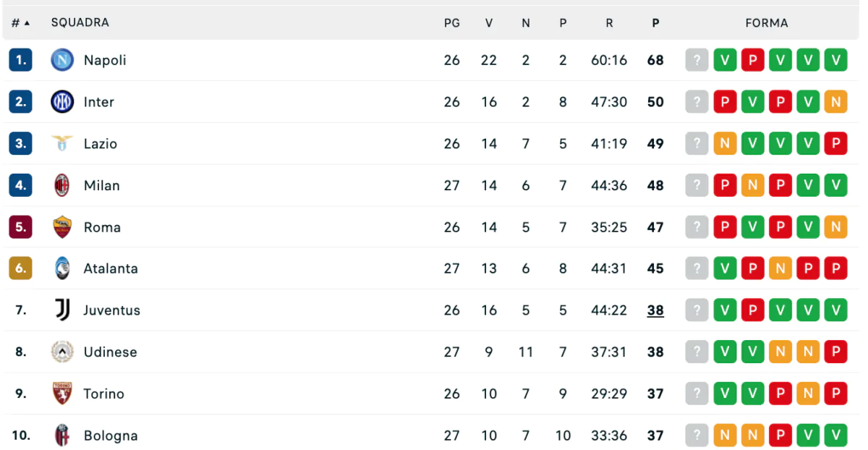
Task: Click the Udinese club crest icon
Action: pos(62,352)
